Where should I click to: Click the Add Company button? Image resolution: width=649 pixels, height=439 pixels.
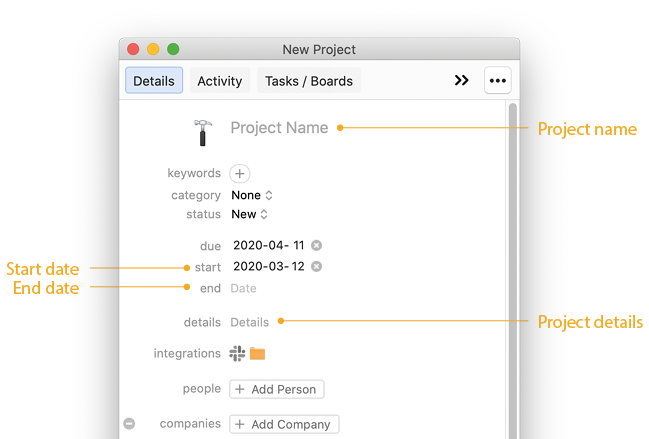[x=284, y=425]
